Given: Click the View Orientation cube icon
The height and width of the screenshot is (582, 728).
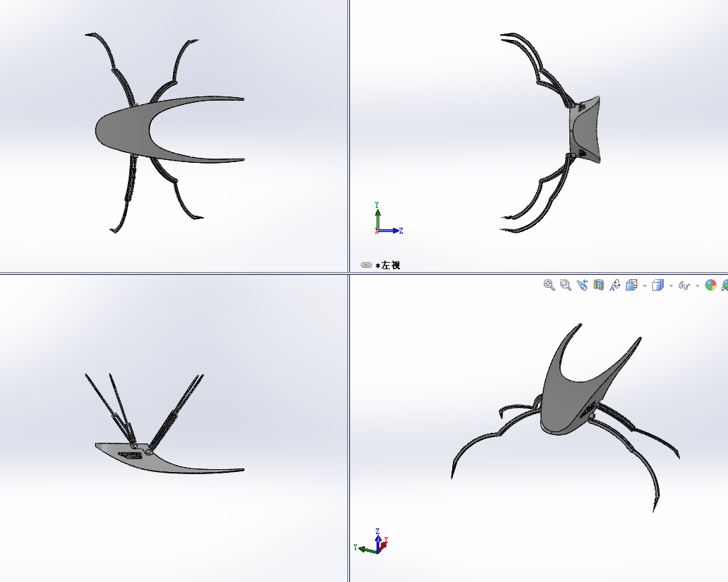Looking at the screenshot, I should [x=632, y=285].
